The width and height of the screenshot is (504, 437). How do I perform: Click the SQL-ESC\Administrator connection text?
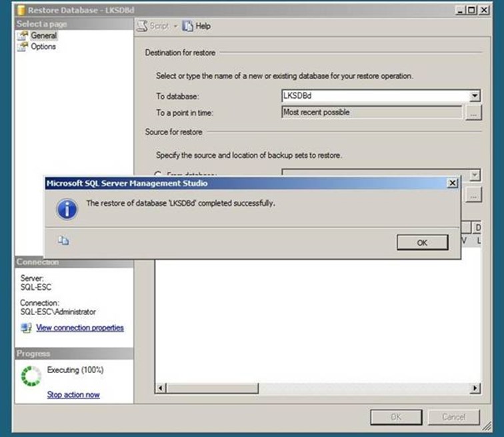58,312
